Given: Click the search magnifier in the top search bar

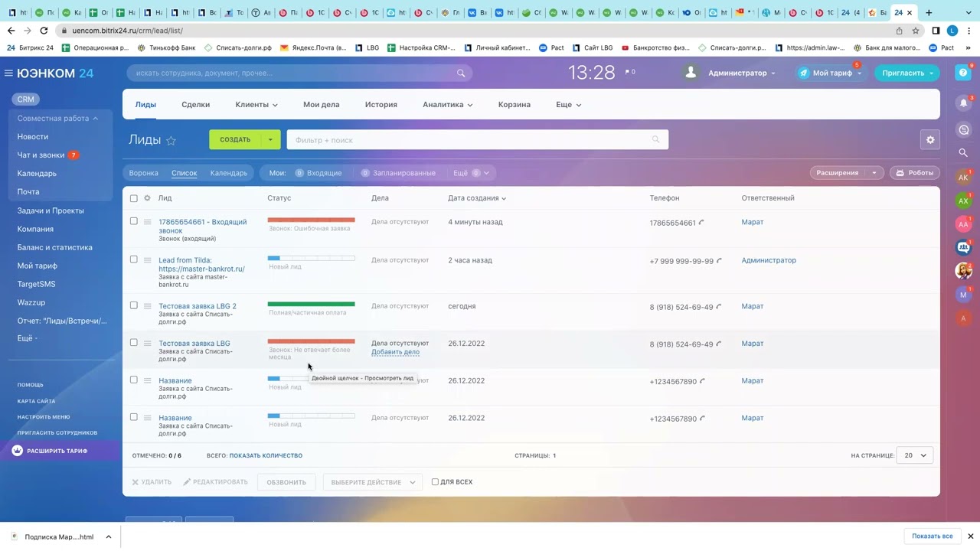Looking at the screenshot, I should [461, 73].
